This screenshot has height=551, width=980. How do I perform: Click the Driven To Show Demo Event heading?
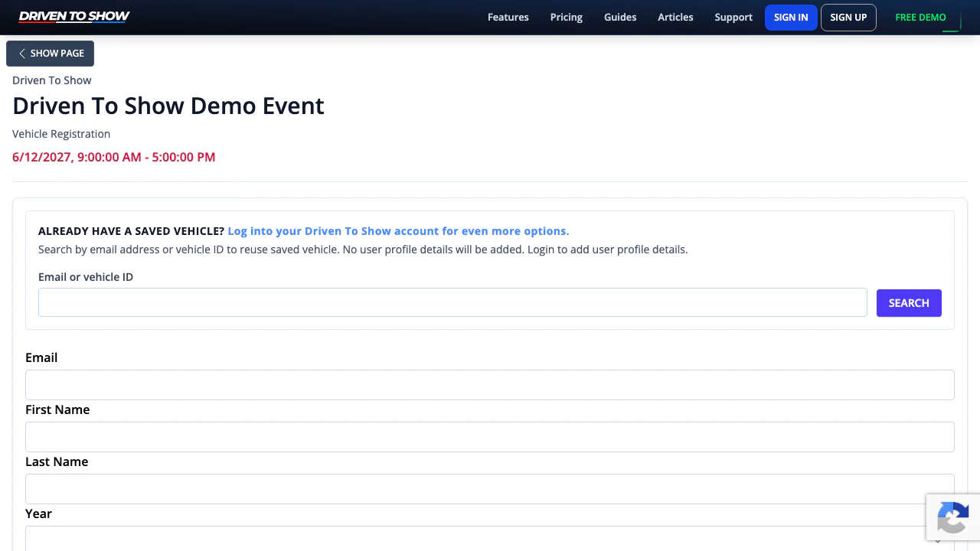168,106
